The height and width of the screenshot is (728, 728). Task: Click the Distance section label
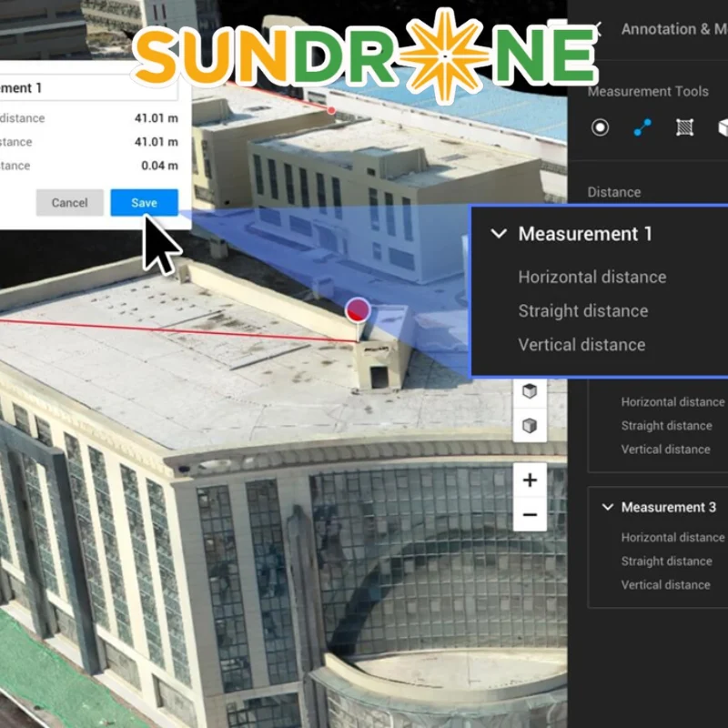pos(613,192)
